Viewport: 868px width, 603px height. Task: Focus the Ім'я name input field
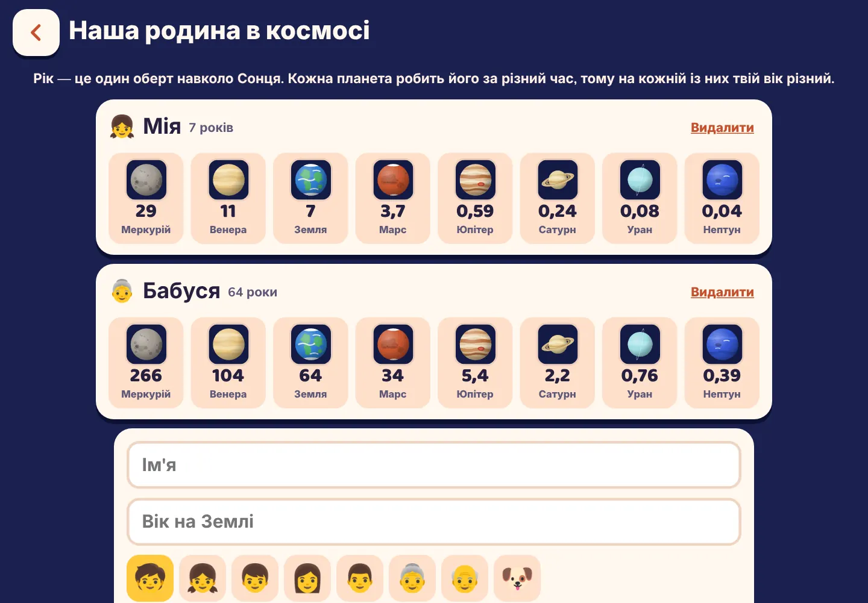[434, 465]
